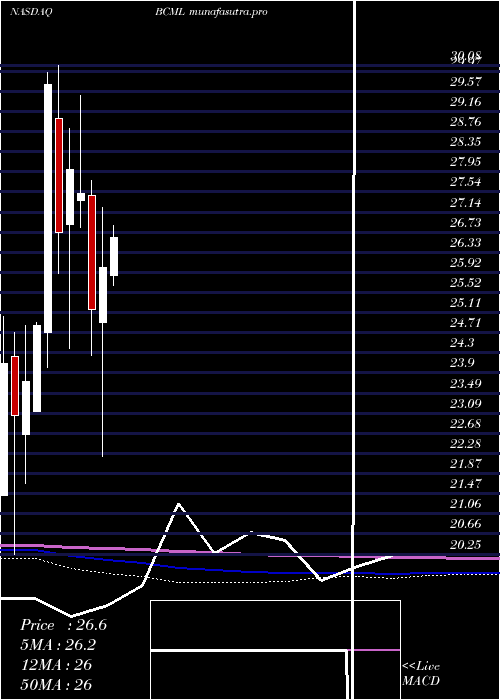Click the 27.95 price axis label

[x=466, y=162]
